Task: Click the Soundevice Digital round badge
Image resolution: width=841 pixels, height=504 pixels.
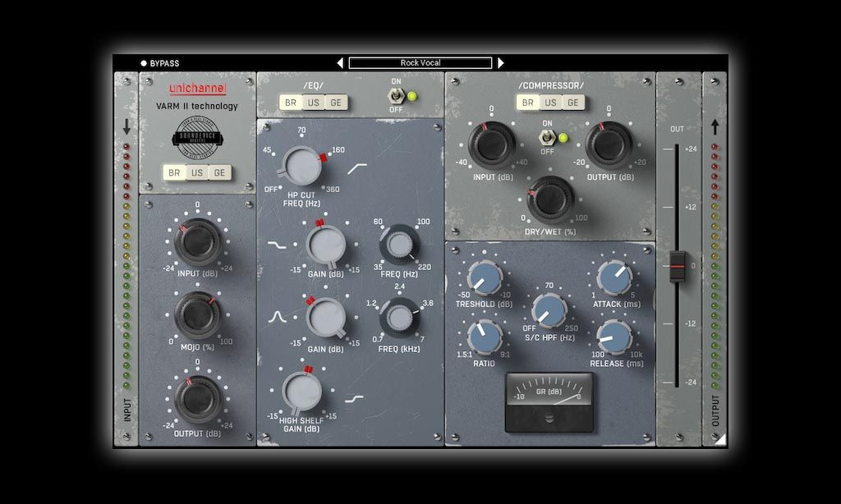Action: pyautogui.click(x=197, y=137)
